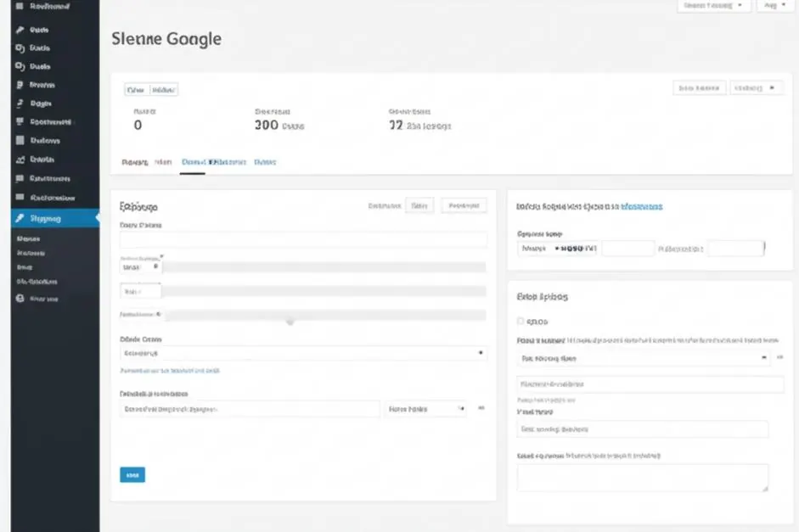
Task: Click the plain outlined button in the summary card's corner
Action: click(x=699, y=88)
